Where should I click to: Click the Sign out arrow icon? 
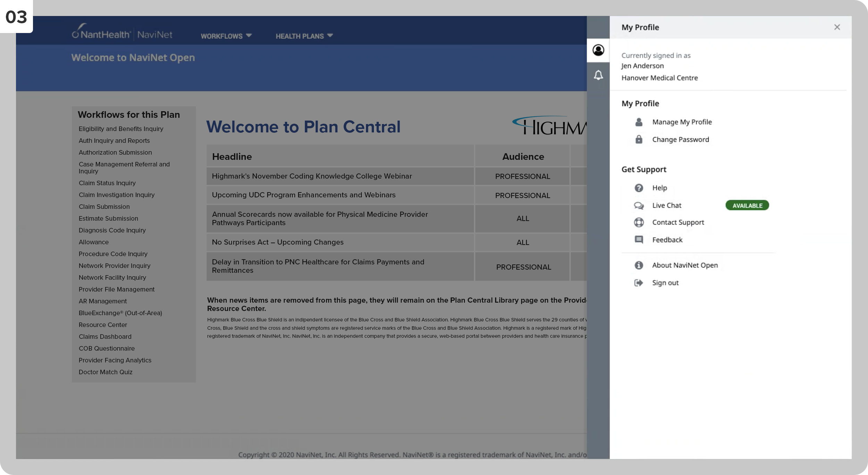tap(639, 283)
